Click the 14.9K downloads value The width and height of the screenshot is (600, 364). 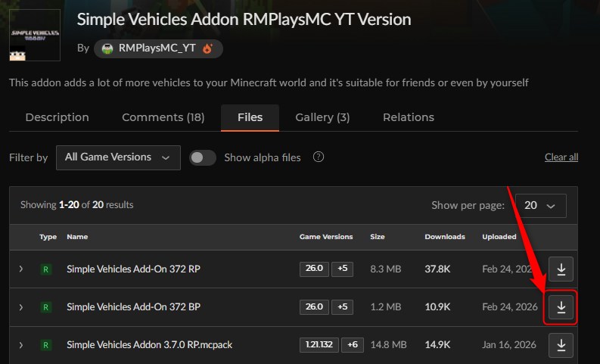pyautogui.click(x=437, y=345)
